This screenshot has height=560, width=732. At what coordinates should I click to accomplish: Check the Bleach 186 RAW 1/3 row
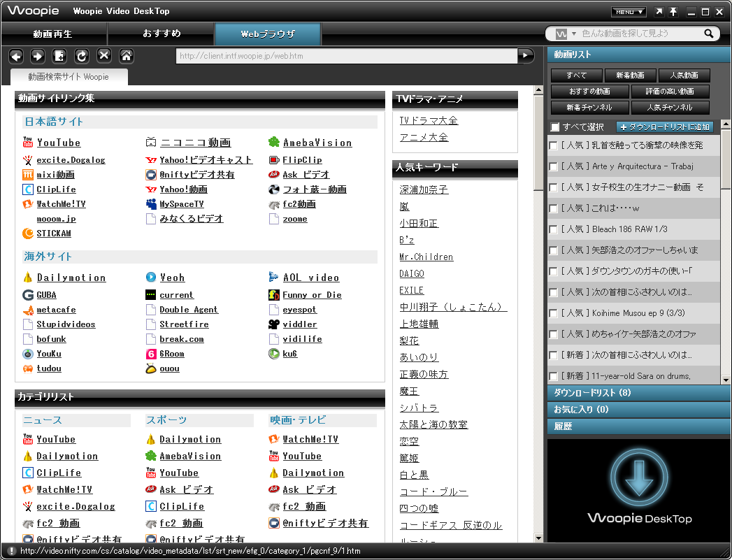coord(554,229)
